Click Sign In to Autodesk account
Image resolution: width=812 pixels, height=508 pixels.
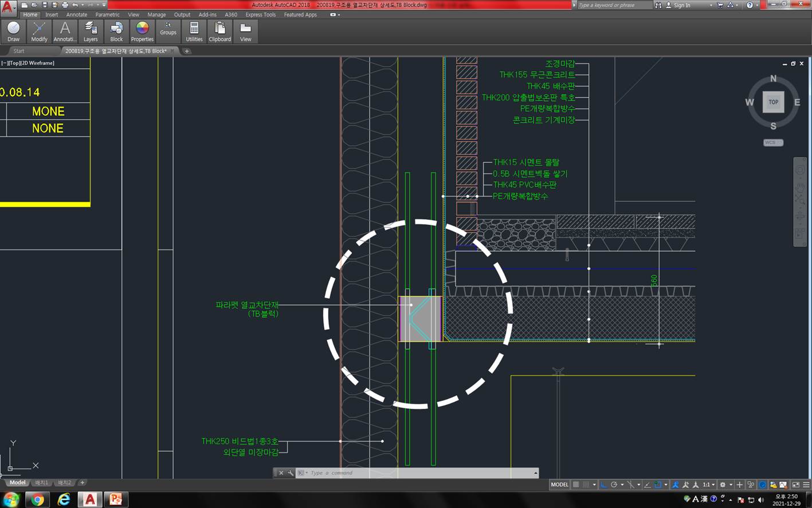[x=681, y=5]
